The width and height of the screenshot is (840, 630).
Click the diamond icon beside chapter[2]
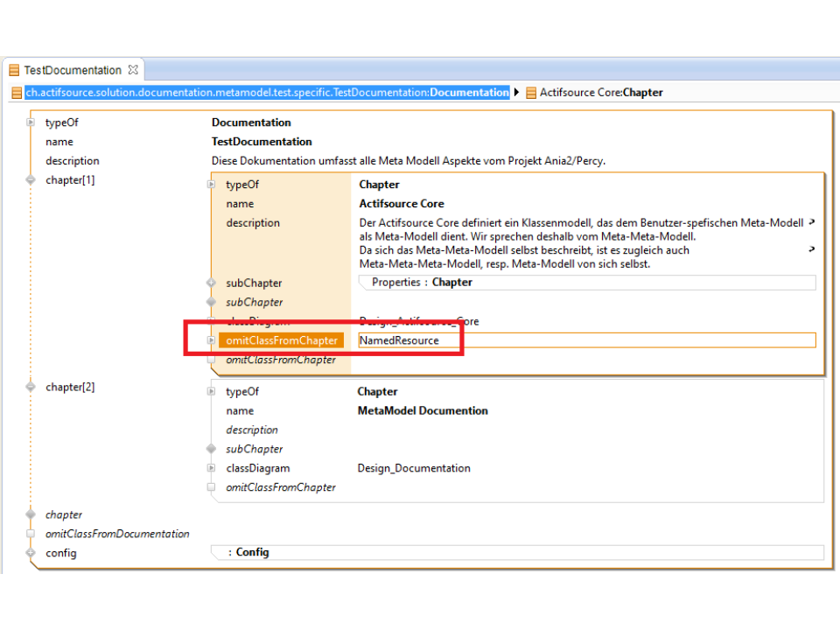[31, 387]
